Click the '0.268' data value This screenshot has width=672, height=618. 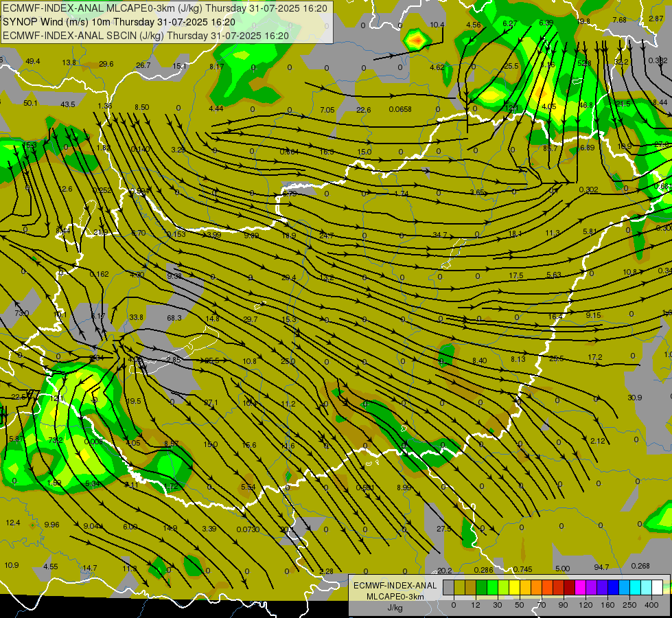(x=640, y=566)
